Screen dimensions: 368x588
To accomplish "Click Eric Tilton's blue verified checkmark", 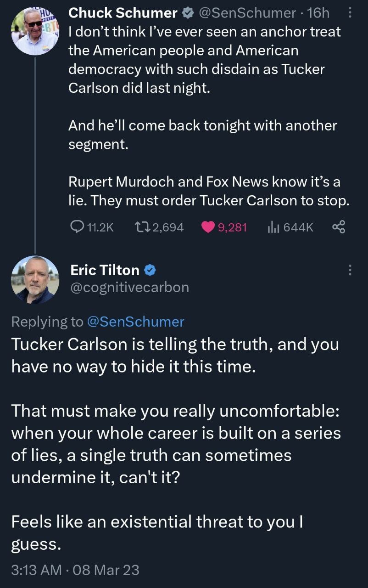I will click(x=150, y=270).
